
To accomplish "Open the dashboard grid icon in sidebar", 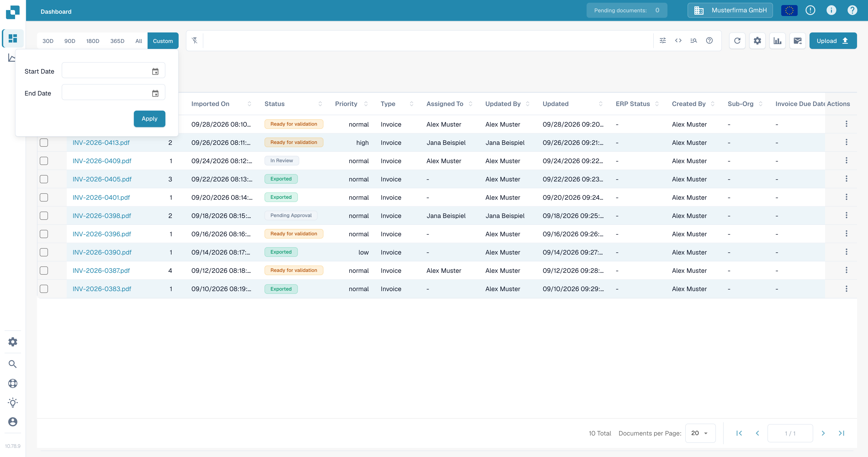I will click(x=13, y=38).
